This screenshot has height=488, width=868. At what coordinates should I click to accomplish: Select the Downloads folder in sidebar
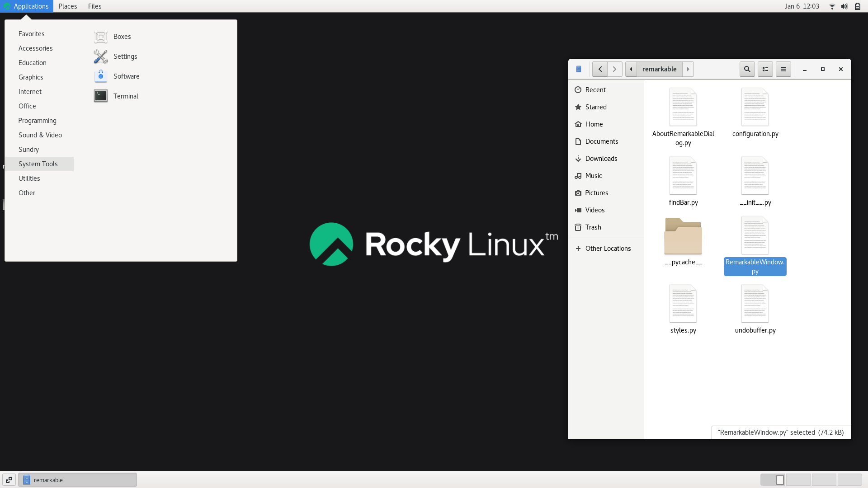pyautogui.click(x=601, y=158)
